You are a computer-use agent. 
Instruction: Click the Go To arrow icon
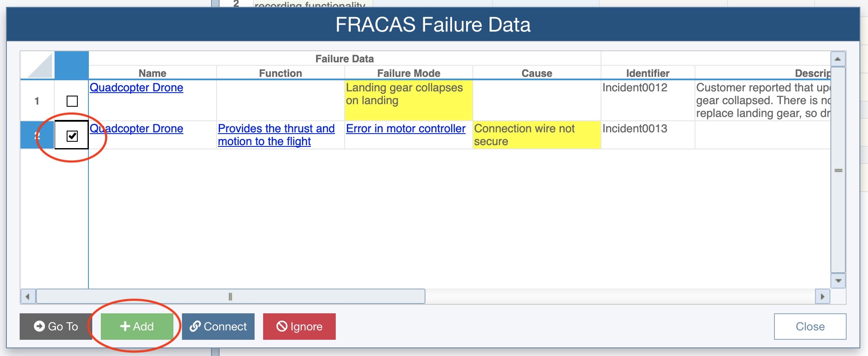coord(39,326)
